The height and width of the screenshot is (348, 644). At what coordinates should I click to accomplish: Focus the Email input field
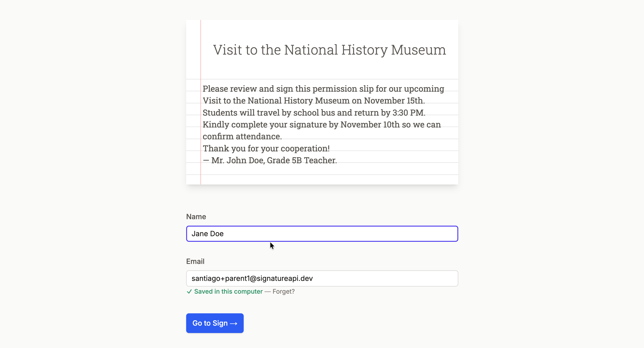pyautogui.click(x=322, y=278)
